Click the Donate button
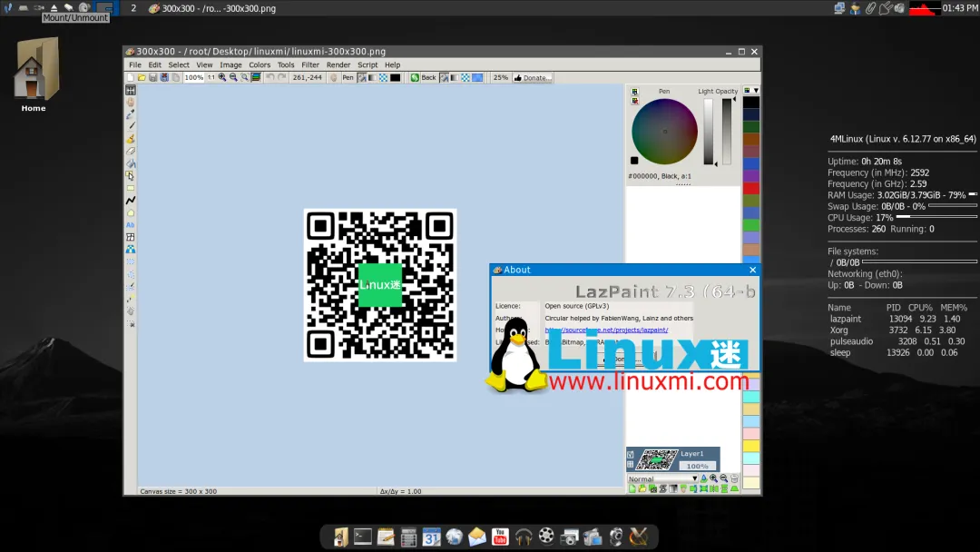This screenshot has width=980, height=552. pyautogui.click(x=533, y=77)
